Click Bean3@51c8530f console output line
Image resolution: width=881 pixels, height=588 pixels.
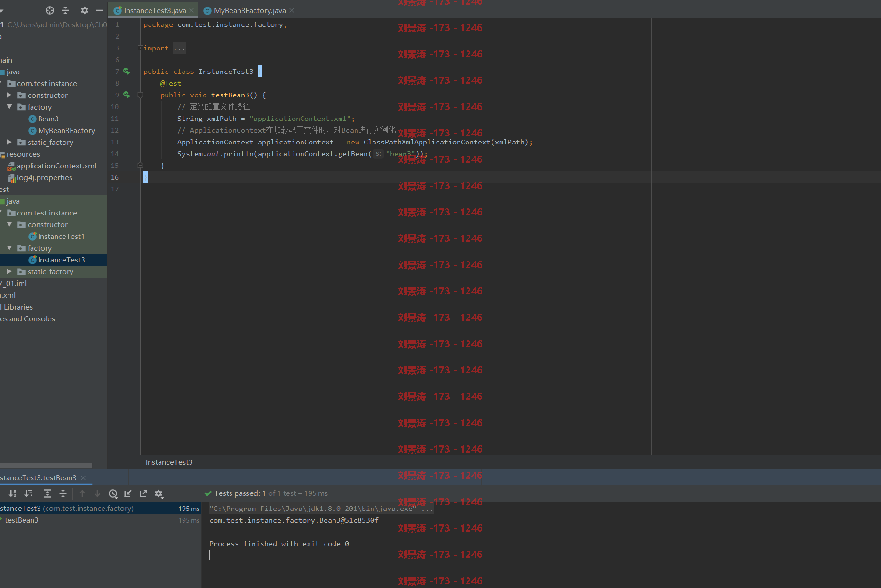coord(294,520)
